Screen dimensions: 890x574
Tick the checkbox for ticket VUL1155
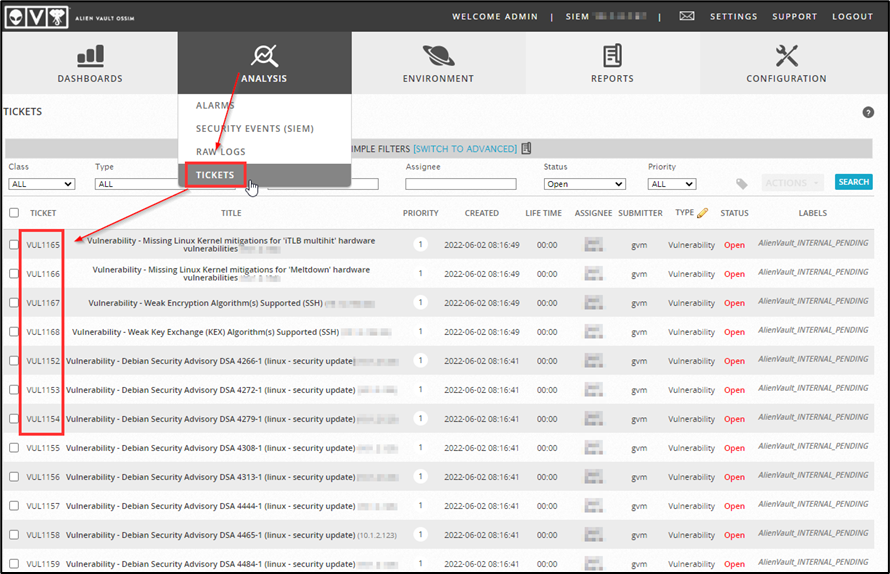click(14, 448)
